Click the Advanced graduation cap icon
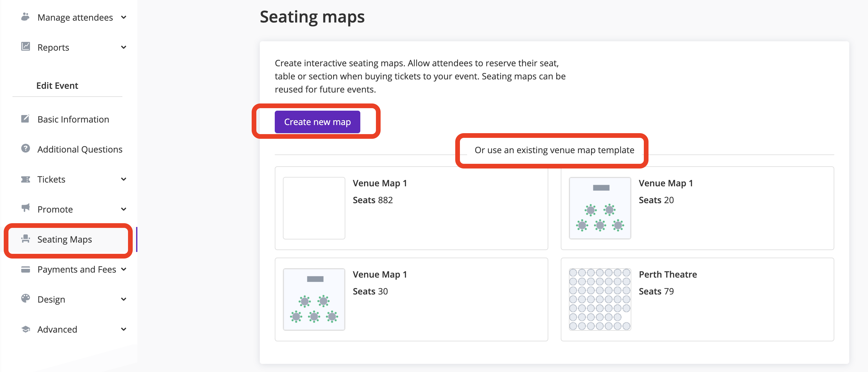This screenshot has height=372, width=868. click(25, 329)
